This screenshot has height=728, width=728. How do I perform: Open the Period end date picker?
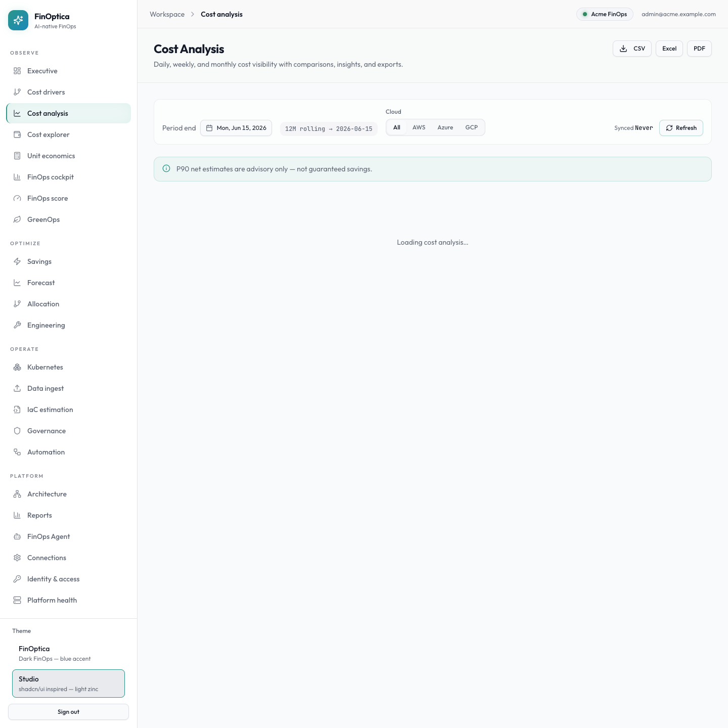coord(236,128)
